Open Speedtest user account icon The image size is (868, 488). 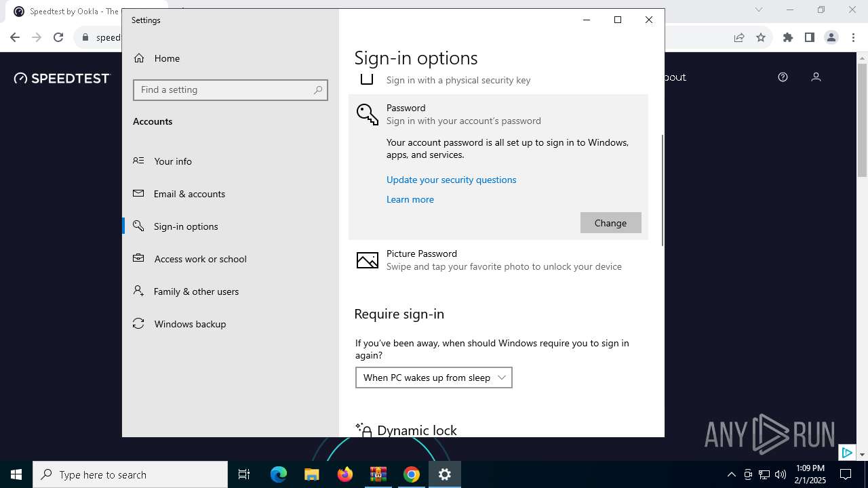coord(816,77)
